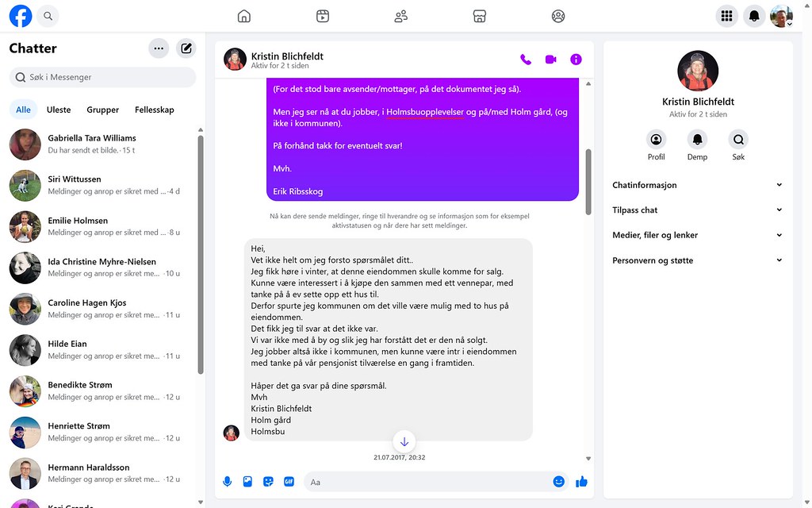Open chat with Benedikte Strøm
This screenshot has height=508, width=812.
click(x=100, y=391)
